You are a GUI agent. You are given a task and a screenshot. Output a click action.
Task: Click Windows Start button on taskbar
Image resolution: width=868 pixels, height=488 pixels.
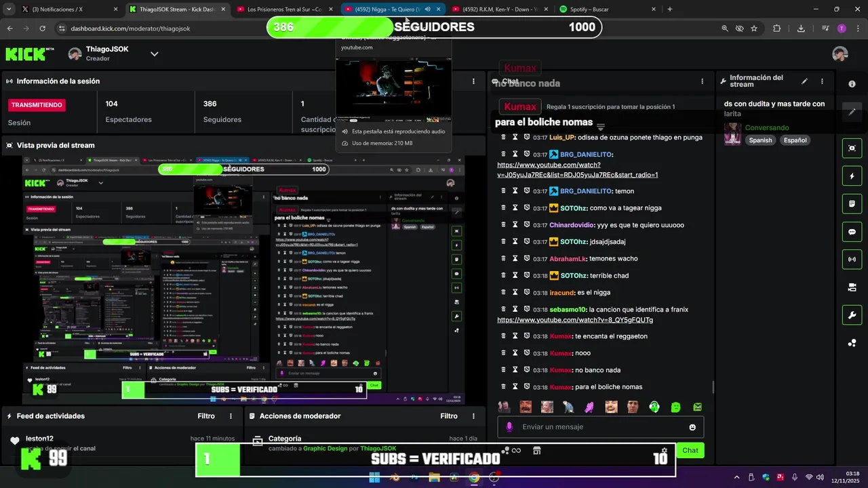(374, 477)
